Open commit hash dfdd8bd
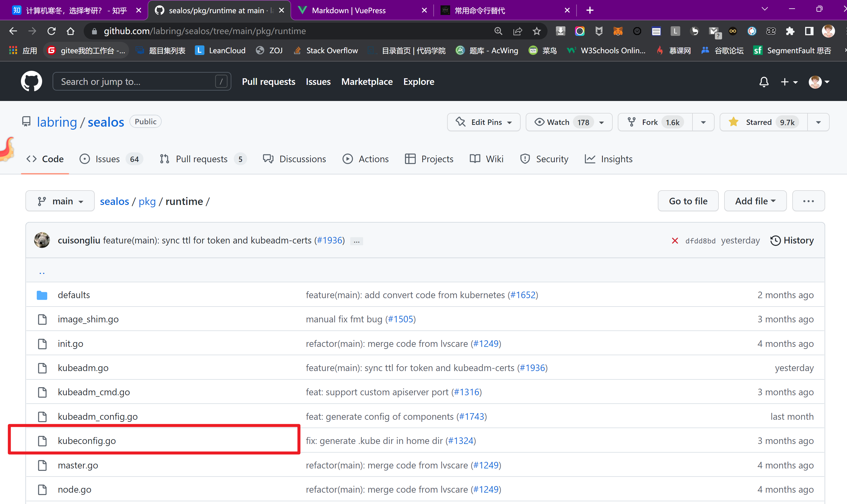The width and height of the screenshot is (847, 504). pyautogui.click(x=700, y=241)
